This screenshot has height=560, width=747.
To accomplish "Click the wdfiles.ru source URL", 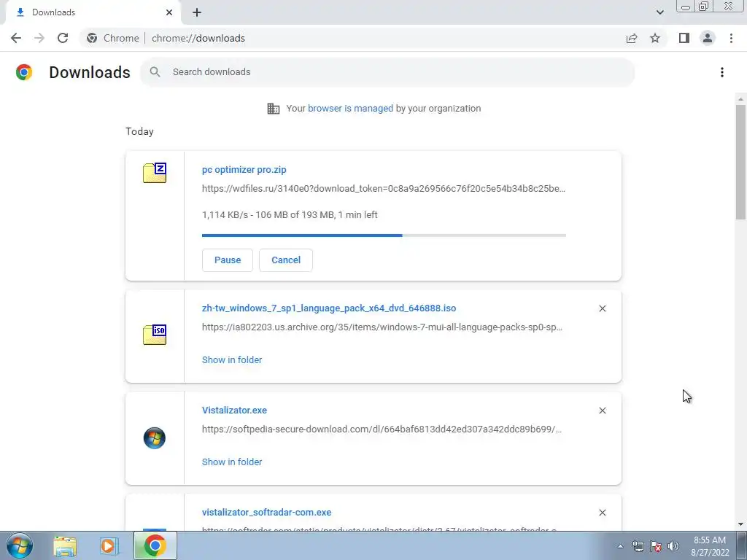I will pyautogui.click(x=384, y=189).
